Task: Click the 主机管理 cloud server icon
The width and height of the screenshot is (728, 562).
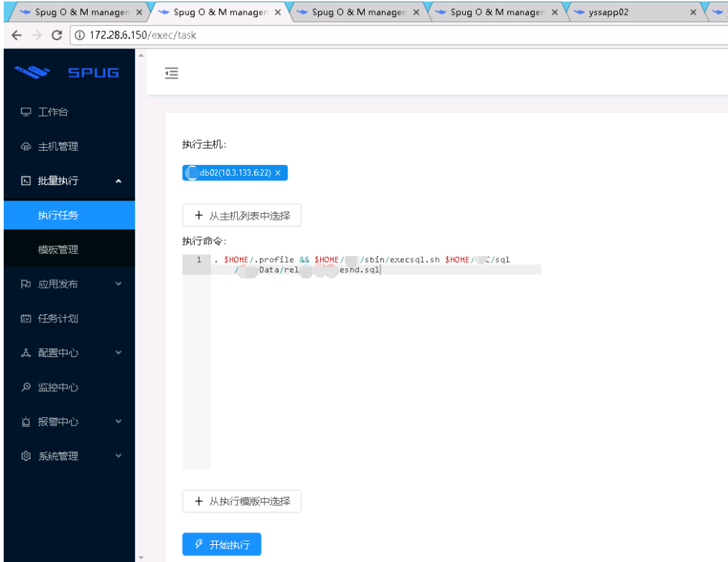Action: tap(26, 146)
